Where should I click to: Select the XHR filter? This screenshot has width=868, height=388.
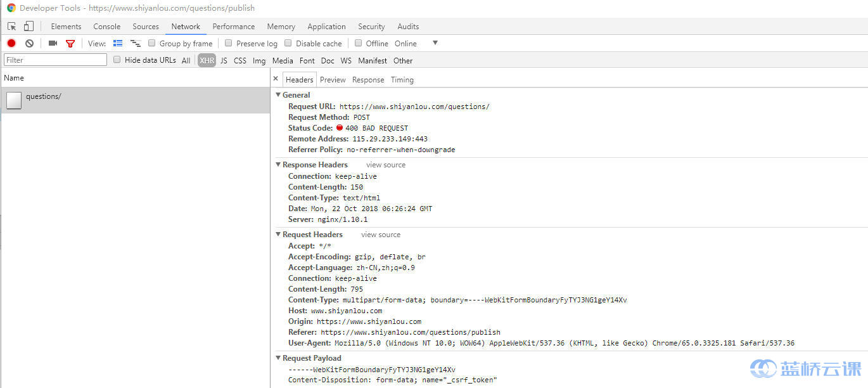coord(207,61)
